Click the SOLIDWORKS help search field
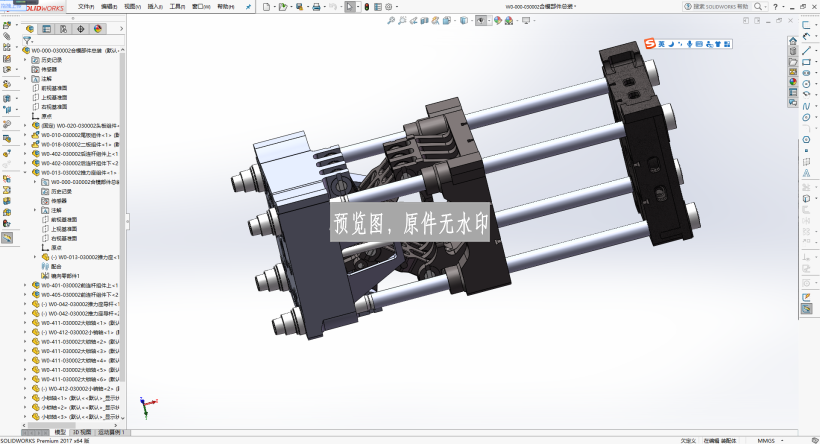 (x=718, y=7)
